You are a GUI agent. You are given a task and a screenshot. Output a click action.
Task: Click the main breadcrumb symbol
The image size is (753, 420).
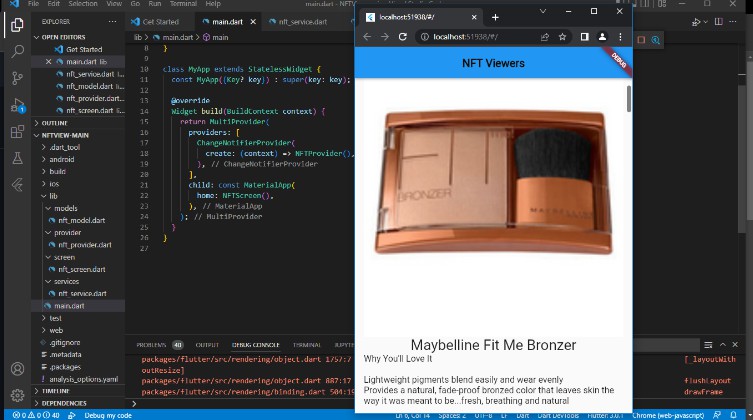click(x=220, y=37)
